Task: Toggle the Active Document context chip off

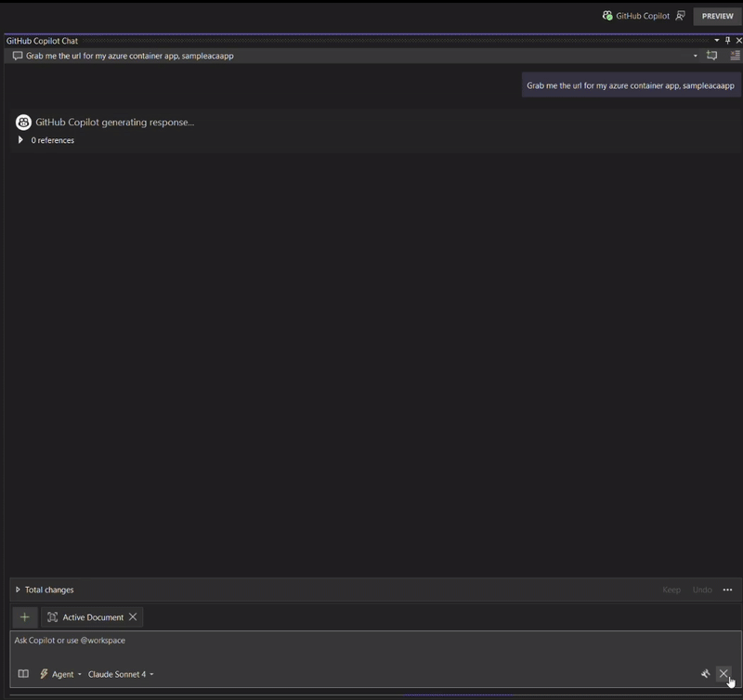Action: [133, 616]
